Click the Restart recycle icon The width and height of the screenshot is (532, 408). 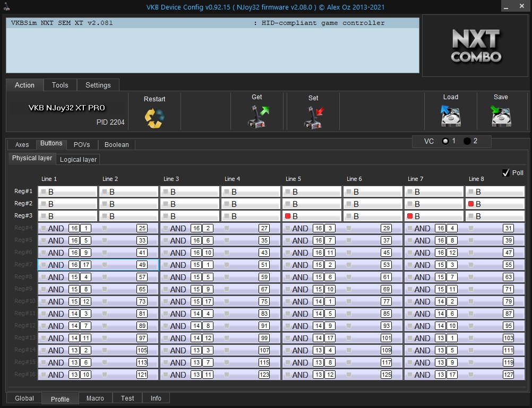coord(155,118)
